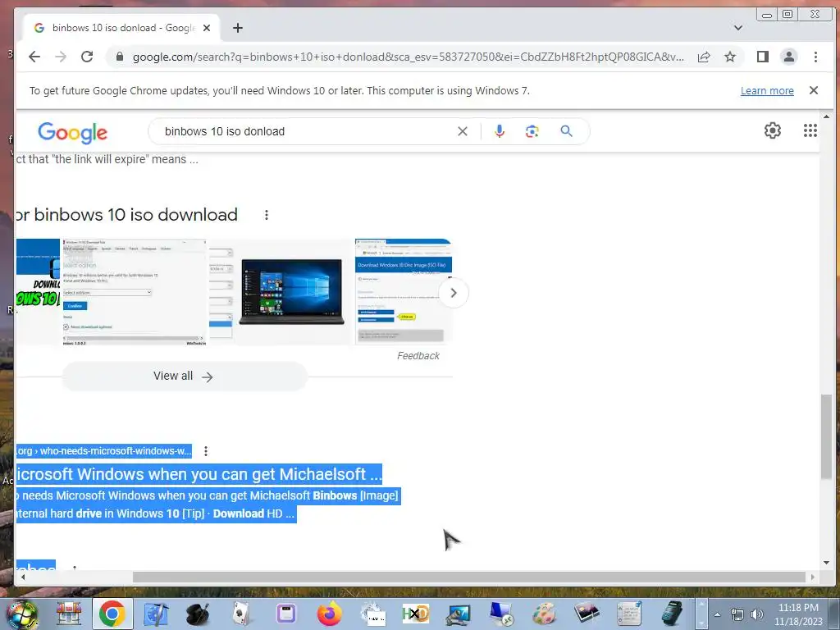This screenshot has height=630, width=840.
Task: Bookmark this page with the star
Action: (x=729, y=57)
